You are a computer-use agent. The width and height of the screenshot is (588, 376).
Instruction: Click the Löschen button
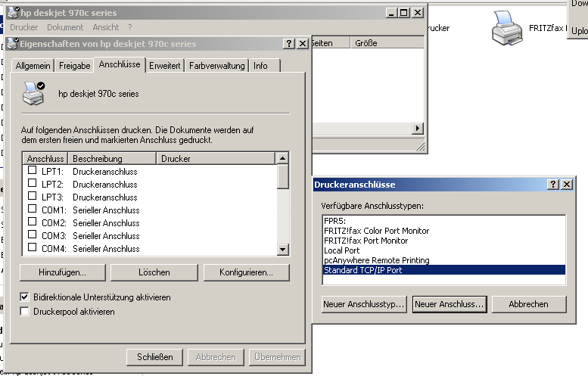tap(154, 272)
